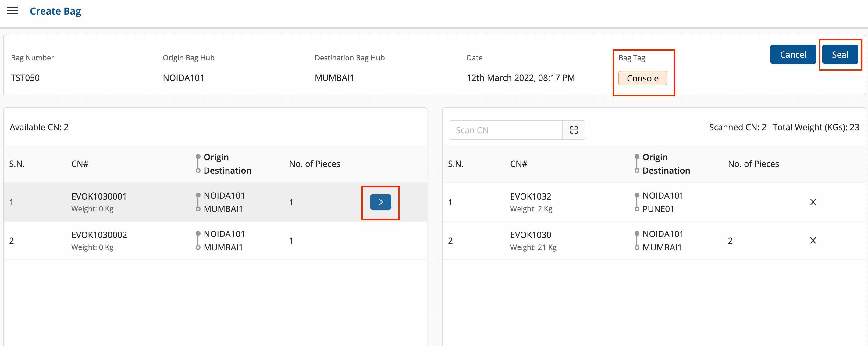Click CN# header in available table

(x=80, y=164)
